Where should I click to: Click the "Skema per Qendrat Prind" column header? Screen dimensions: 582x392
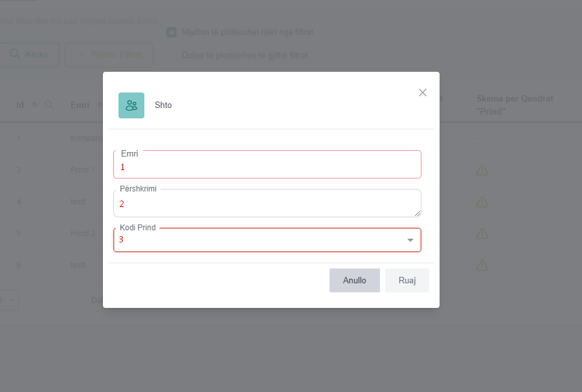(515, 105)
